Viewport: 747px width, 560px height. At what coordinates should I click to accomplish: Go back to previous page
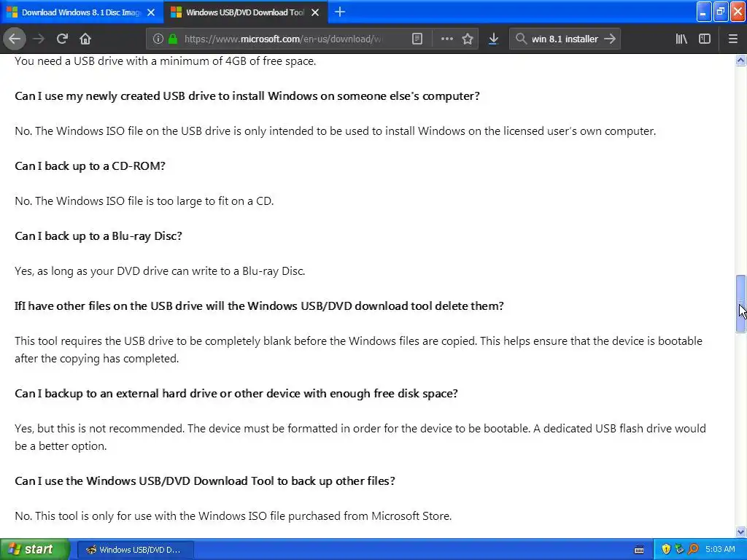[x=15, y=39]
